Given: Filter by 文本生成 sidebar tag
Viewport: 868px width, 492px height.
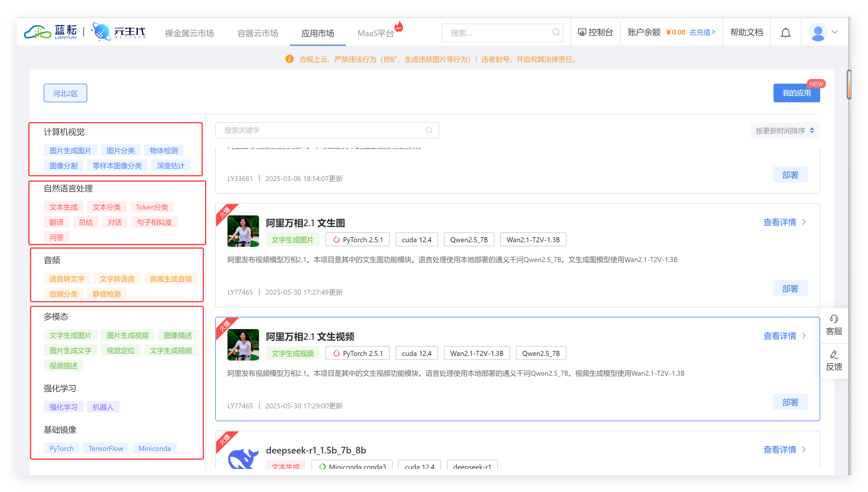Looking at the screenshot, I should pos(63,207).
